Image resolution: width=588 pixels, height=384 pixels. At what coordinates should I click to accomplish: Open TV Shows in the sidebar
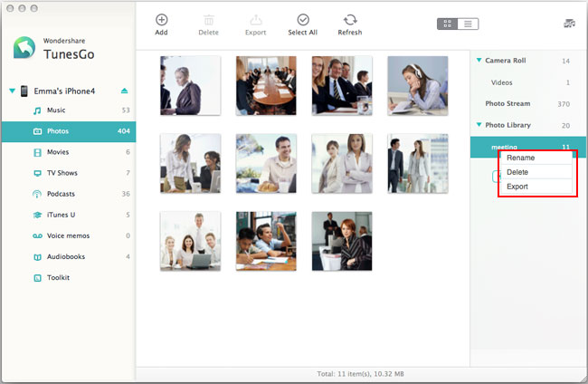coord(69,173)
